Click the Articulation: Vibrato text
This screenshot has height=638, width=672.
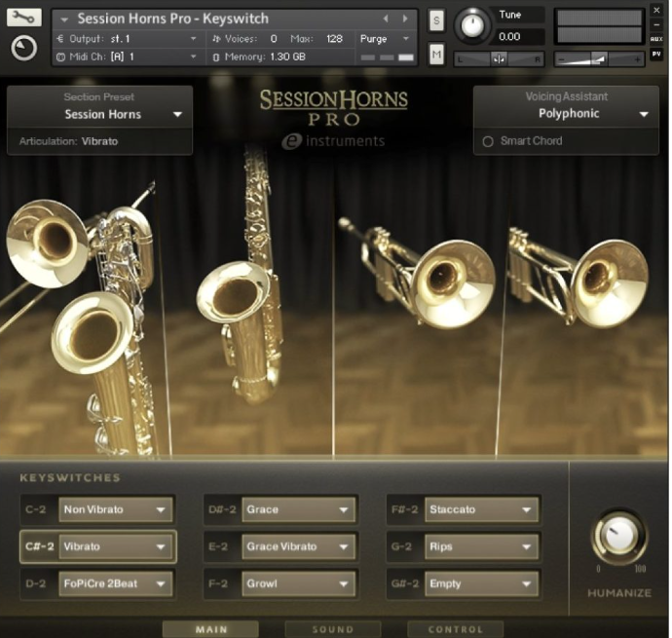tap(68, 141)
